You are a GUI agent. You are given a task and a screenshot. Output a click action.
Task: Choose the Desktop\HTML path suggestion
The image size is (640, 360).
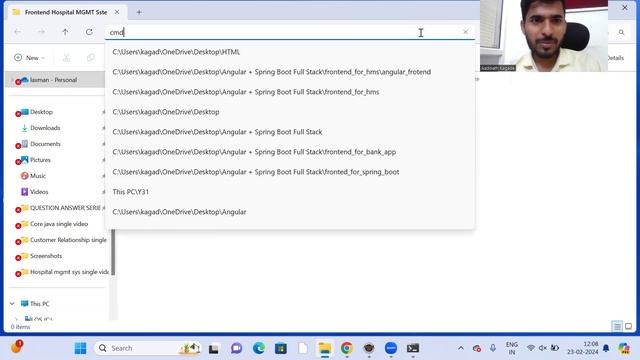point(290,52)
